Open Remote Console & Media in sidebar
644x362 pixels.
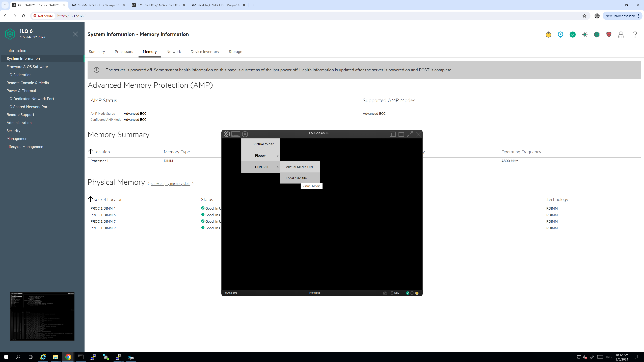[x=28, y=83]
